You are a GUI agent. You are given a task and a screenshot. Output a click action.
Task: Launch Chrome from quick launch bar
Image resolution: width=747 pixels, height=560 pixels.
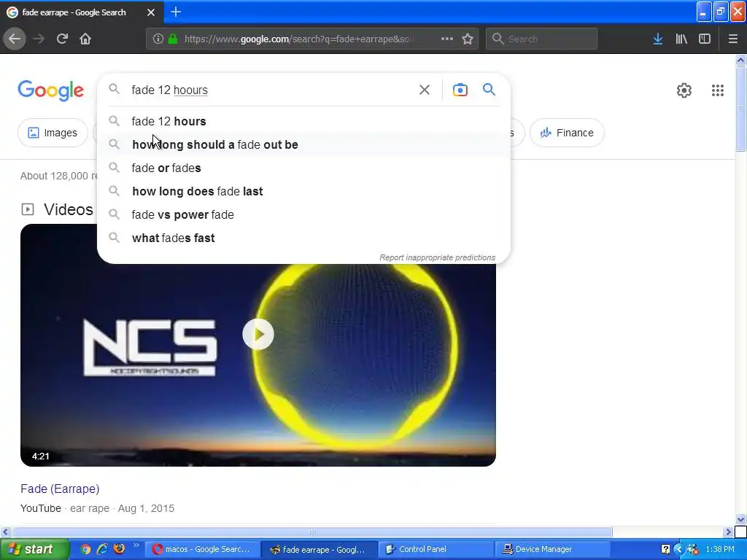tap(85, 549)
